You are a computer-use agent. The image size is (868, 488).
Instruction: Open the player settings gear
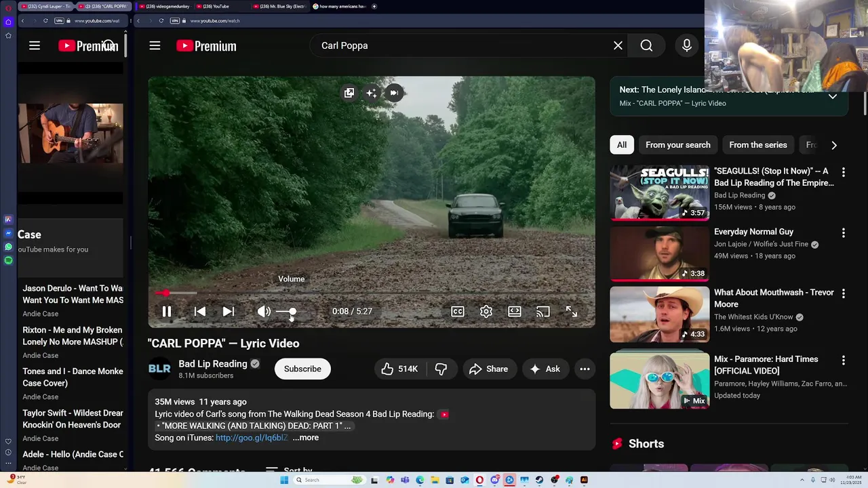pos(486,312)
